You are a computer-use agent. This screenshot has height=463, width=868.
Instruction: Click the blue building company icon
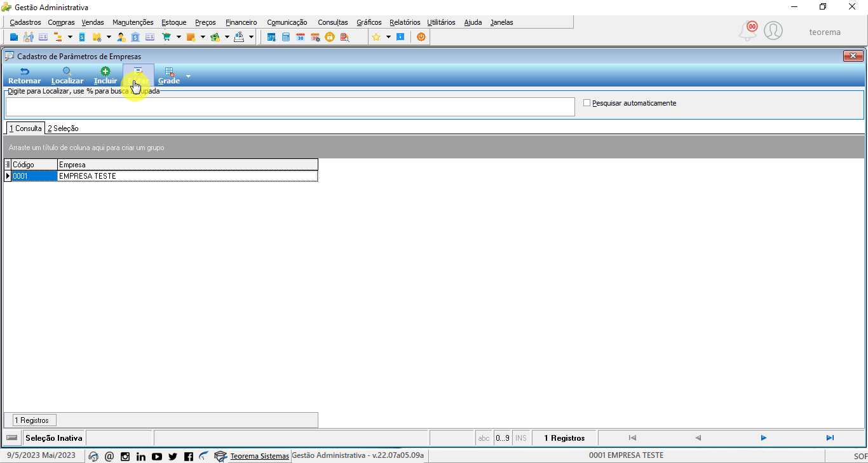pyautogui.click(x=13, y=37)
